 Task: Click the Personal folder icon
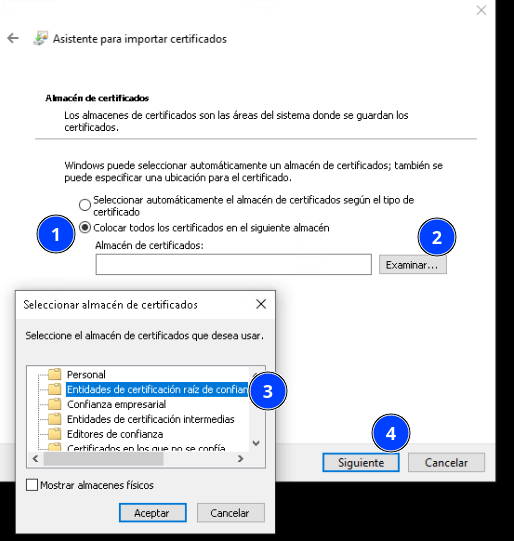coord(55,374)
